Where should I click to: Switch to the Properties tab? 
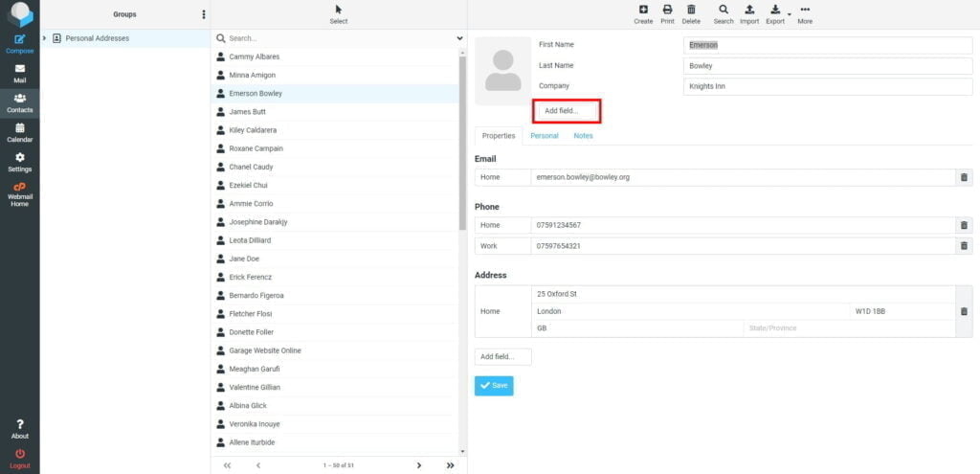click(498, 136)
